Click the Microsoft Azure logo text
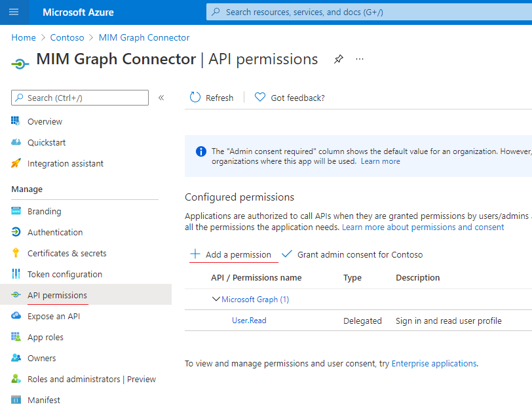Image resolution: width=532 pixels, height=411 pixels. click(x=78, y=12)
